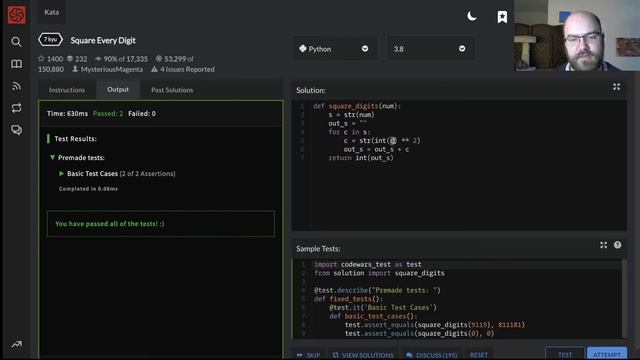
Task: Click the RESET button
Action: 479,355
